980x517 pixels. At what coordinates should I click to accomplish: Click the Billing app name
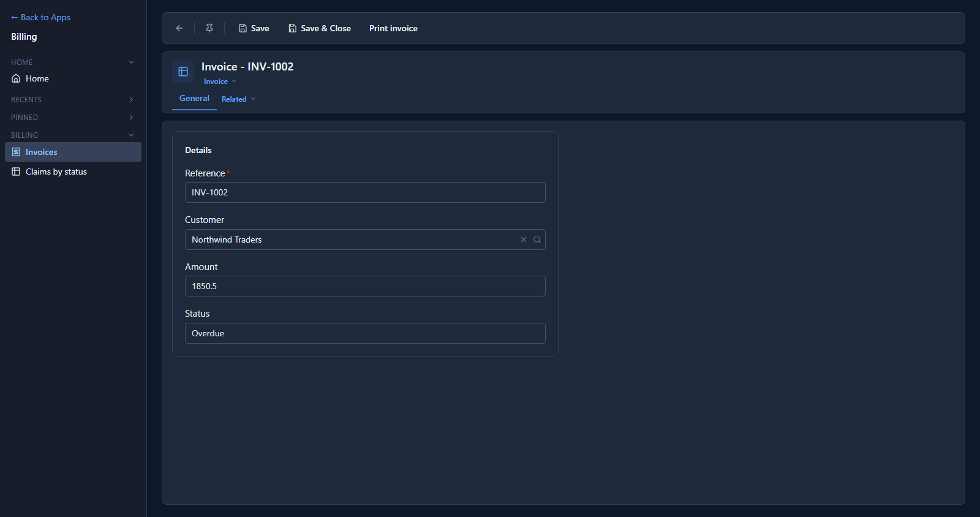(x=24, y=37)
